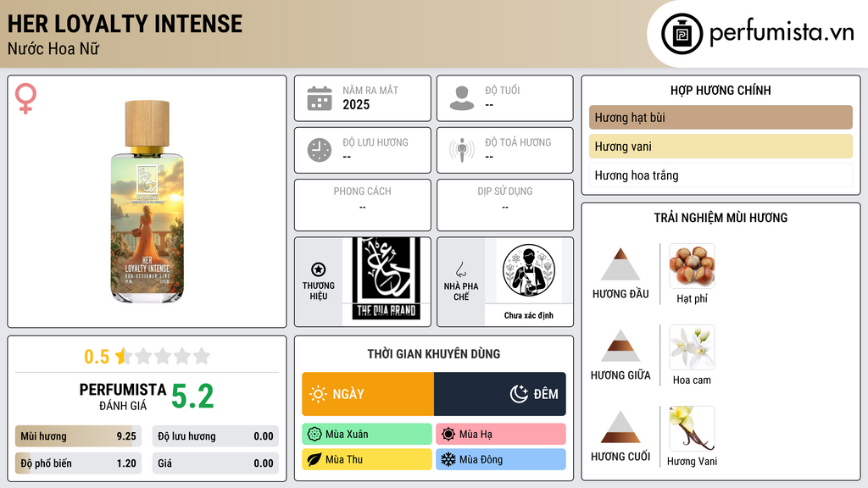Screen dimensions: 868x488
Task: Click the Chưa xác định perfumer label
Action: [529, 315]
